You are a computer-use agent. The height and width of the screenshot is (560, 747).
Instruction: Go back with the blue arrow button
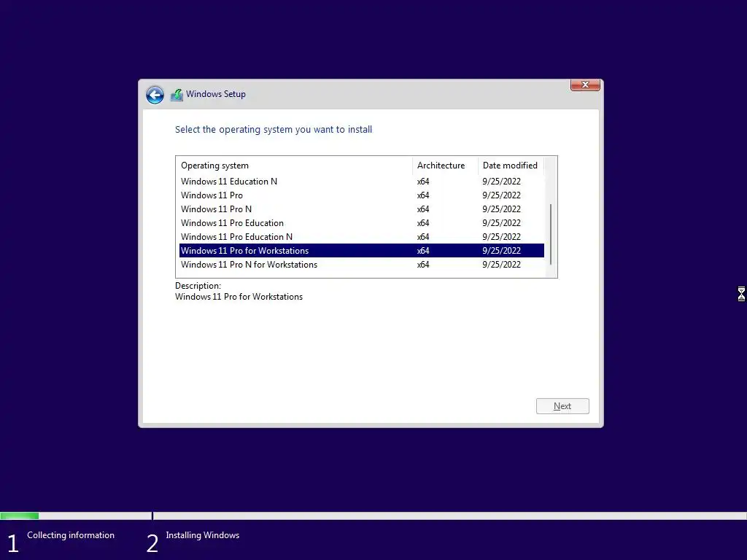[x=155, y=95]
